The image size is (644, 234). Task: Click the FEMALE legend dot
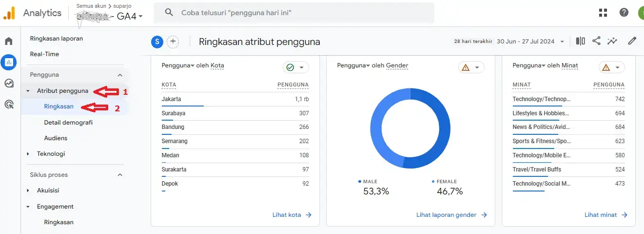pos(433,181)
